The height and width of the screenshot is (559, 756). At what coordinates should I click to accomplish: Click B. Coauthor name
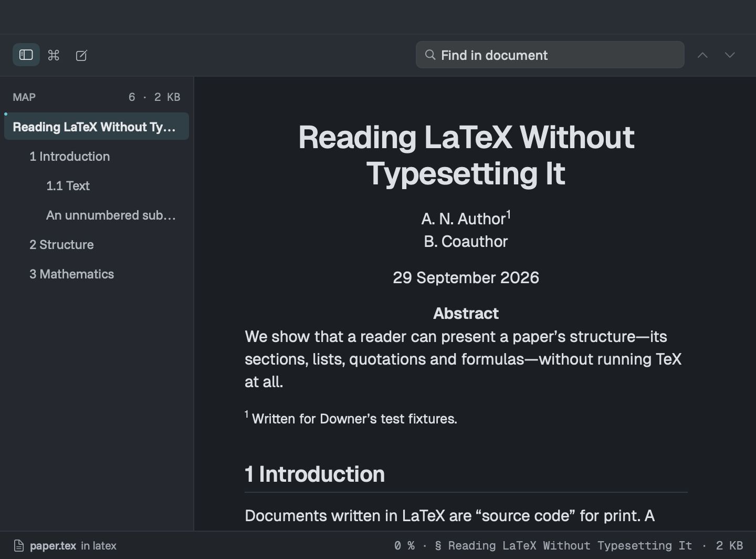pos(466,241)
